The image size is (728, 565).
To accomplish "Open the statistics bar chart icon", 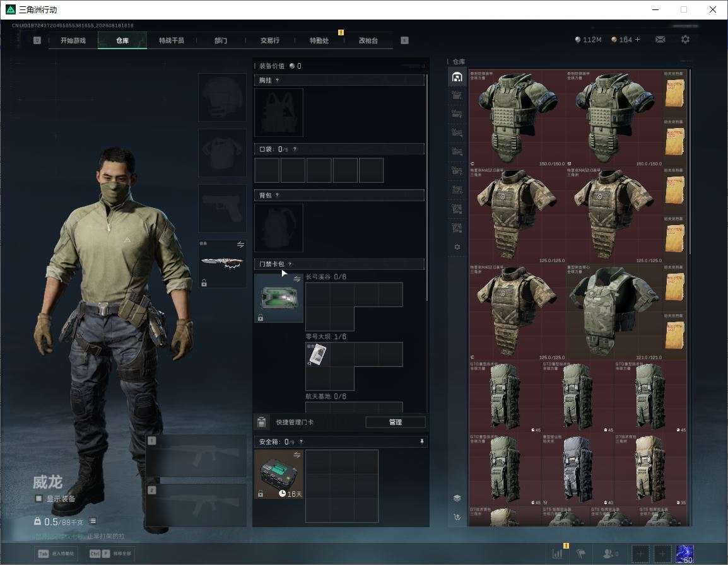I will (558, 554).
